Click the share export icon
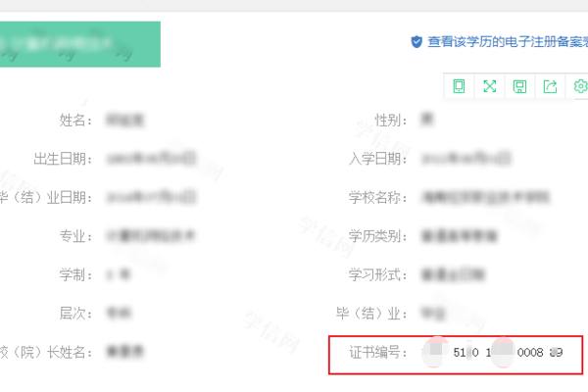The height and width of the screenshot is (392, 588). click(550, 86)
